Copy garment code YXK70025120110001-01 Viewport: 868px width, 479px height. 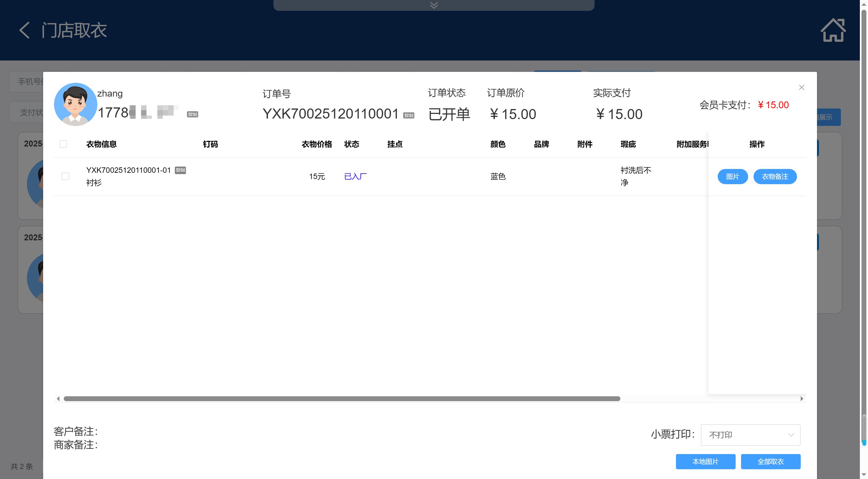click(x=180, y=170)
